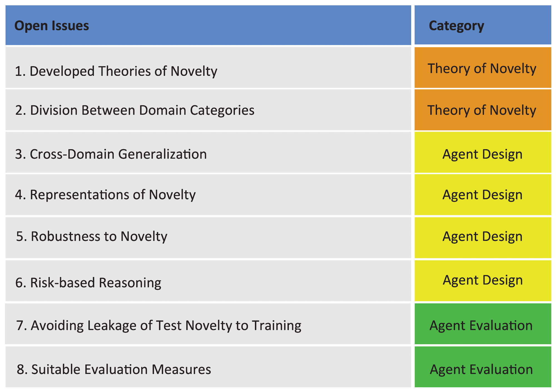Click the Open Issues column header
The image size is (556, 392).
point(52,26)
